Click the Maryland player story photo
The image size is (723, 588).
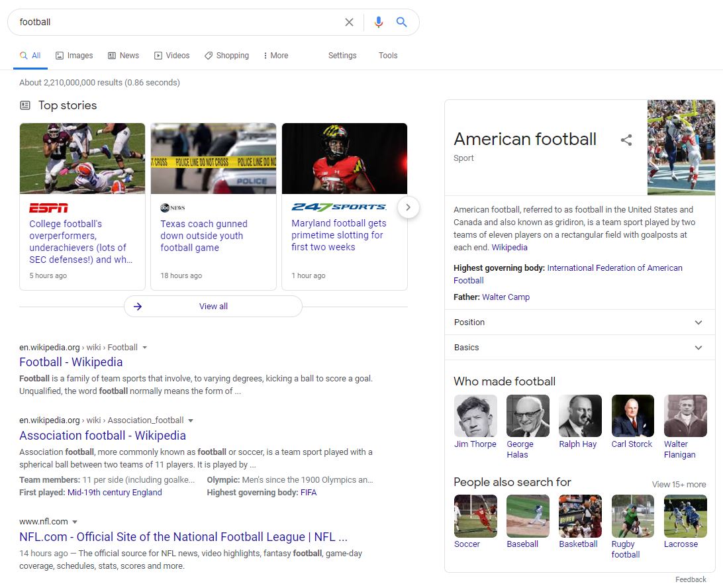[344, 159]
